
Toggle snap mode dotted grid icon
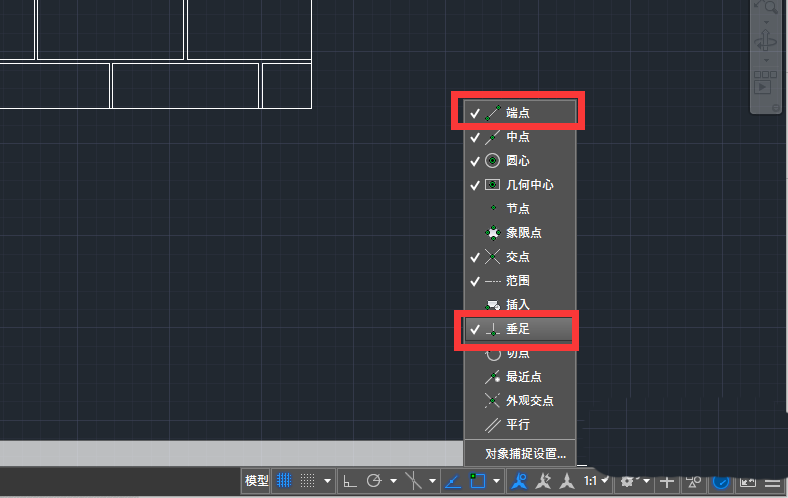308,481
